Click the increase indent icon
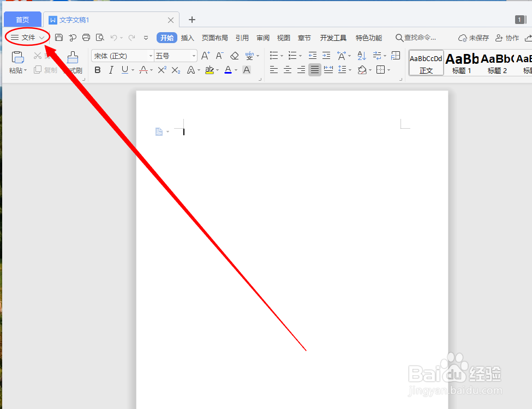532x409 pixels. tap(326, 55)
